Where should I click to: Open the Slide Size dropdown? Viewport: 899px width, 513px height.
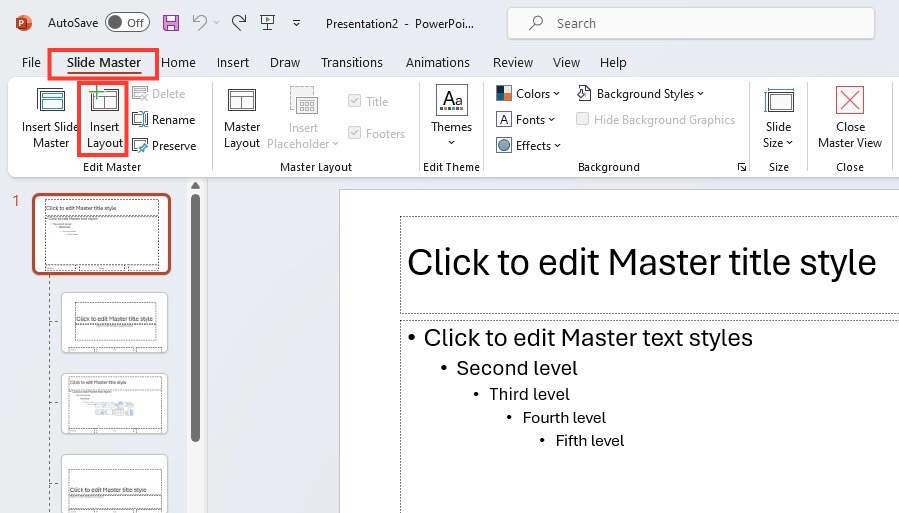click(x=778, y=119)
